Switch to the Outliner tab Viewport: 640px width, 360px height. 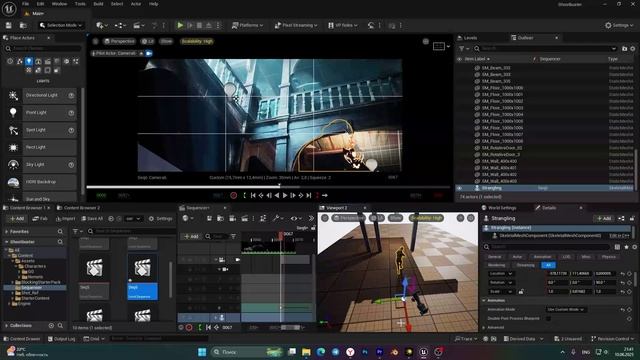tap(525, 38)
